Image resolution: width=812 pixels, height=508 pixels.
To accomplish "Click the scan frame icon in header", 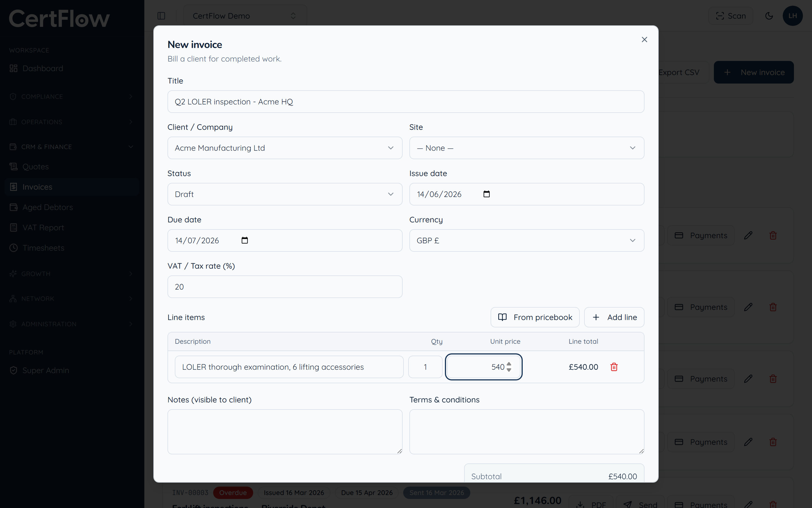I will tap(720, 16).
